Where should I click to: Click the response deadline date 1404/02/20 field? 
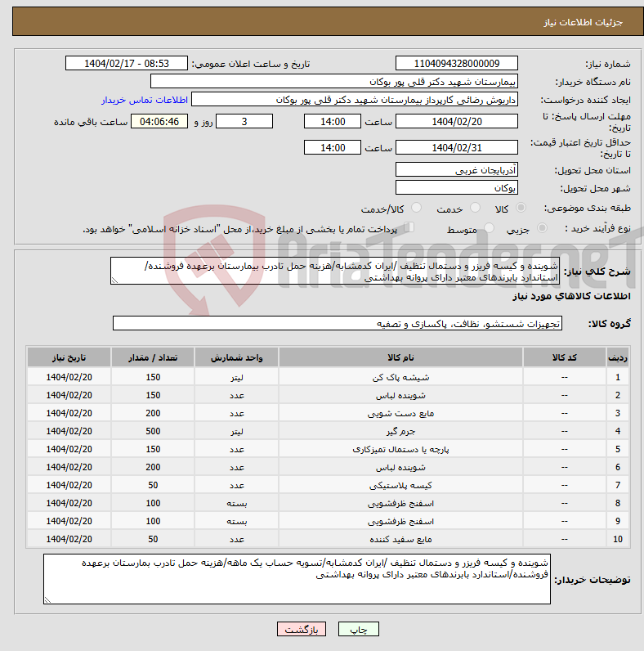457,121
